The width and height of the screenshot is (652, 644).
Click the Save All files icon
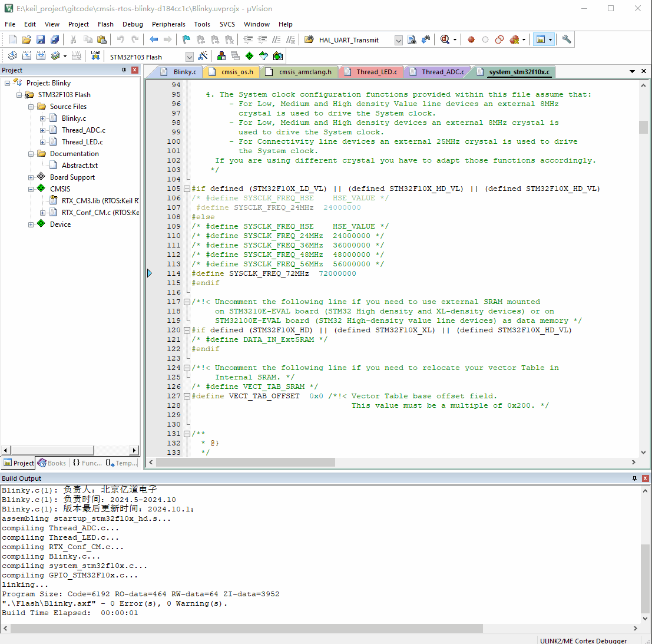point(55,39)
